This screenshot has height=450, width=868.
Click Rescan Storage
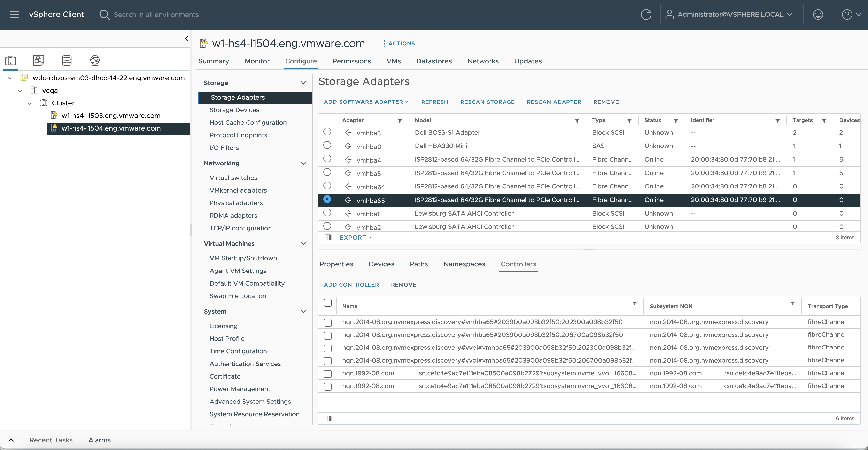[487, 102]
